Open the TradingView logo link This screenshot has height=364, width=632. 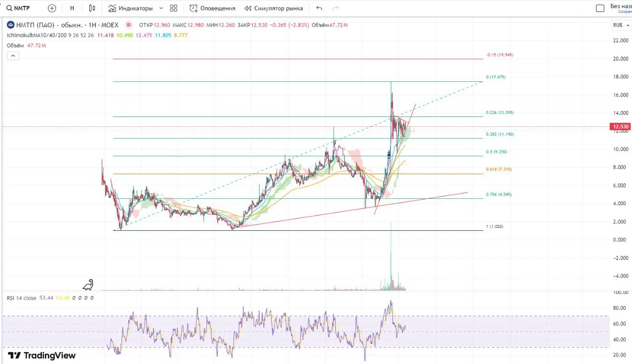coord(42,356)
